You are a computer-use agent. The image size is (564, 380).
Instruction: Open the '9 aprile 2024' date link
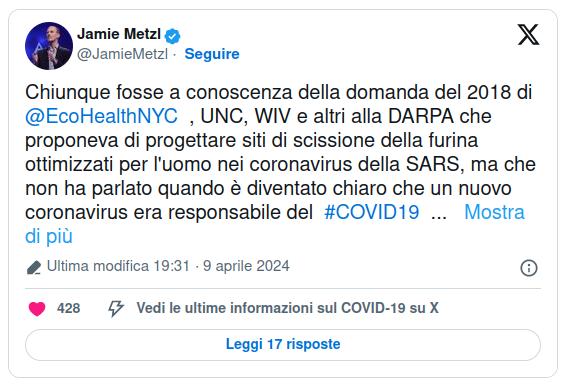[x=246, y=266]
